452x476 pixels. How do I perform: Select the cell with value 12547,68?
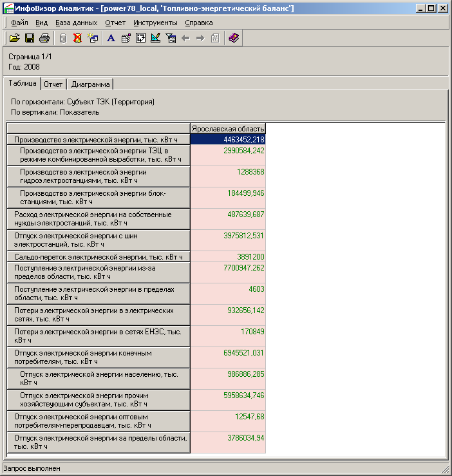(228, 421)
